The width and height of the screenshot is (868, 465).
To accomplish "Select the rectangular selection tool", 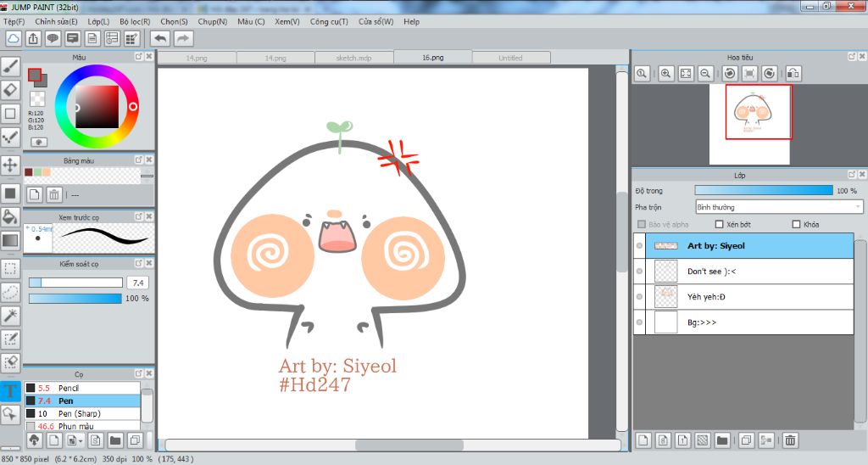I will tap(10, 269).
